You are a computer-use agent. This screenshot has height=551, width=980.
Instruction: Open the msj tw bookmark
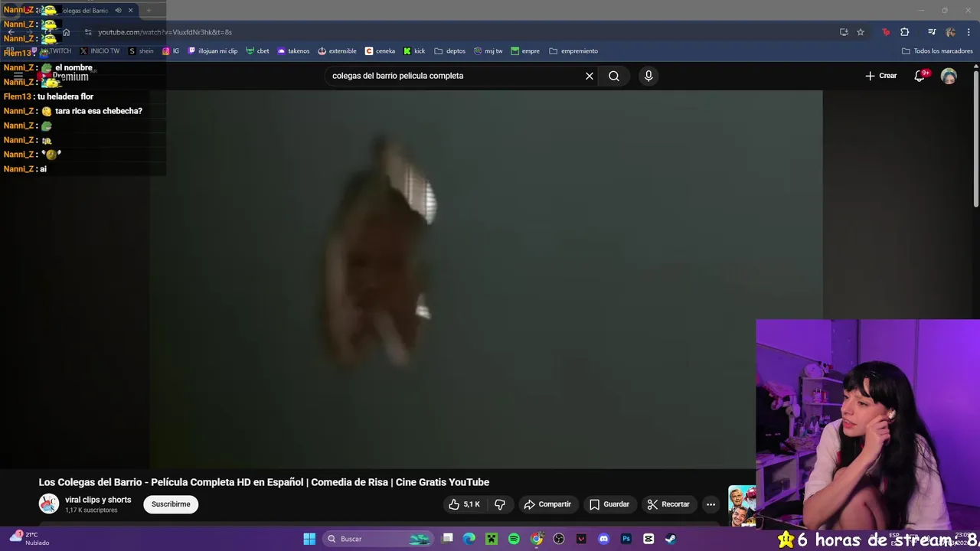(x=488, y=51)
